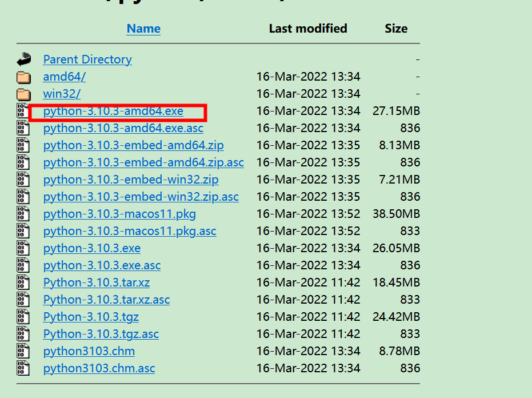Click the file icon next to python-3.10.3.exe

point(23,248)
